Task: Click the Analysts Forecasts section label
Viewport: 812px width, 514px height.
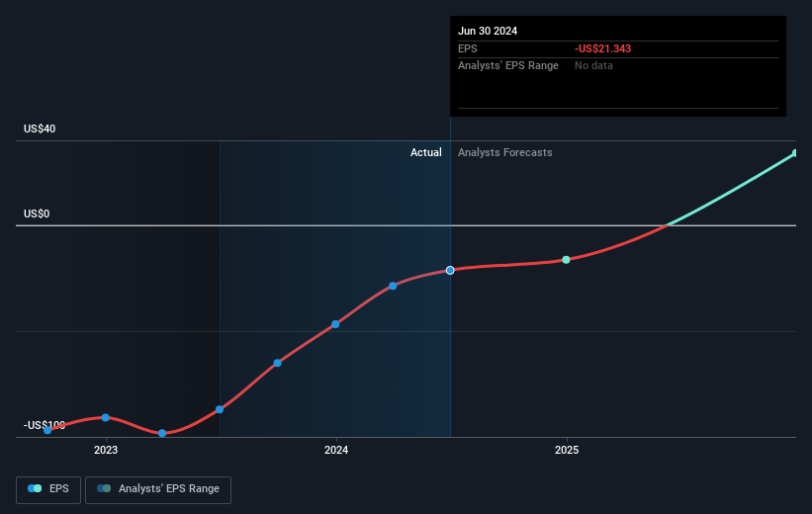Action: pos(505,152)
